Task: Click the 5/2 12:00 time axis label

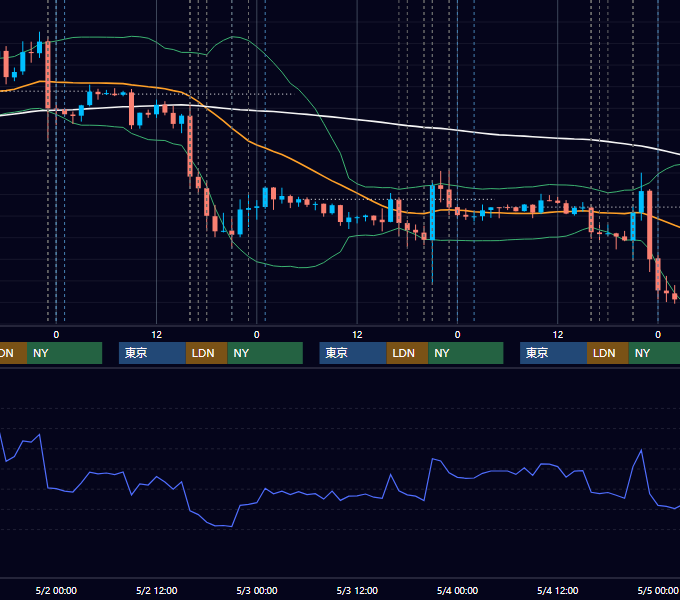Action: [x=157, y=590]
